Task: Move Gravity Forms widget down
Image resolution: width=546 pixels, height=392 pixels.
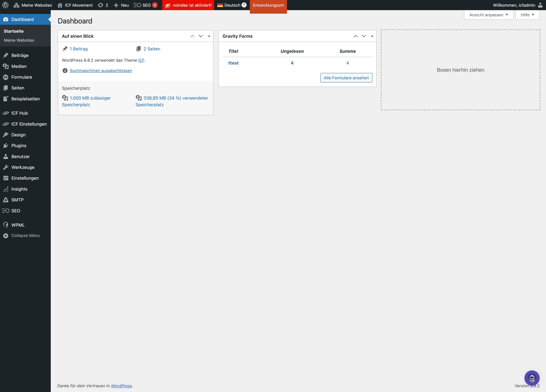Action: coord(364,36)
